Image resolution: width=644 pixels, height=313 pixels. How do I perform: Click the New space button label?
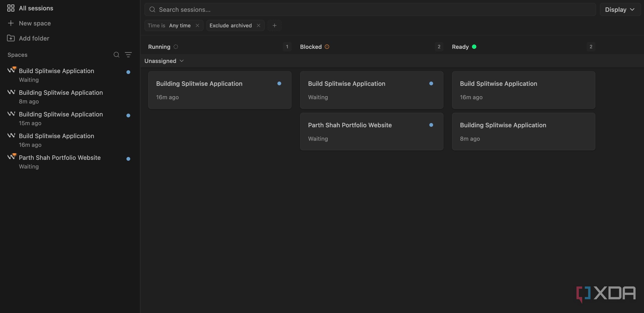pyautogui.click(x=35, y=23)
